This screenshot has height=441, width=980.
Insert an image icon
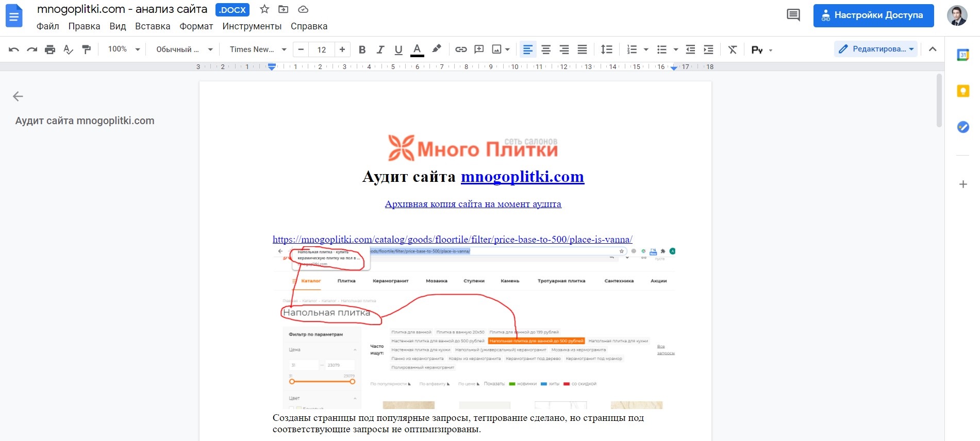tap(496, 49)
